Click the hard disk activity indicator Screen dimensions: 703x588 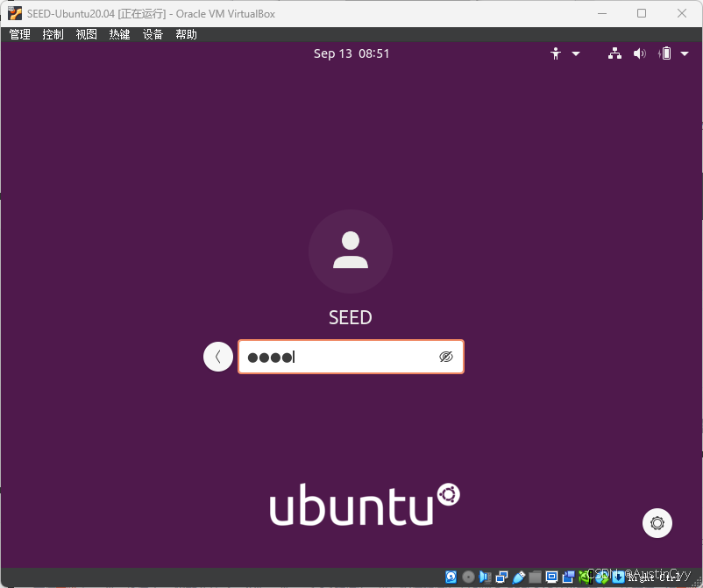tap(451, 577)
